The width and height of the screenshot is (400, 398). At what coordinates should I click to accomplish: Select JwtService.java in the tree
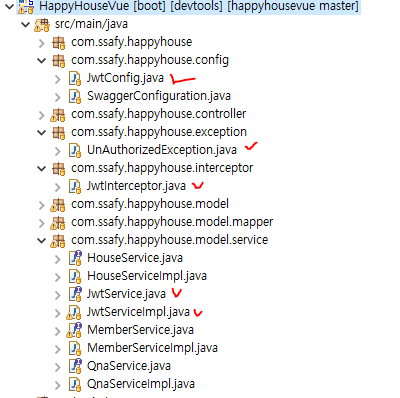click(x=126, y=294)
